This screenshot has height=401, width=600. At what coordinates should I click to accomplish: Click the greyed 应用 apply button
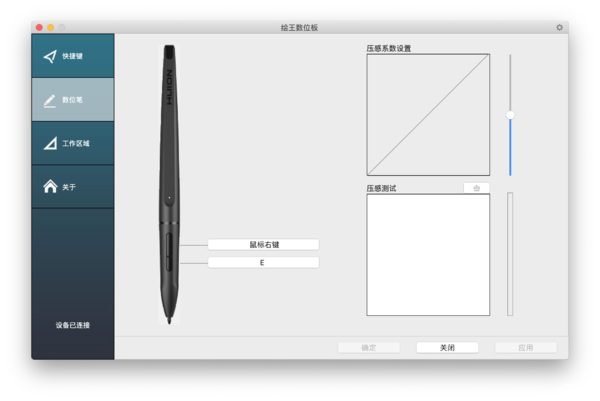tap(526, 347)
